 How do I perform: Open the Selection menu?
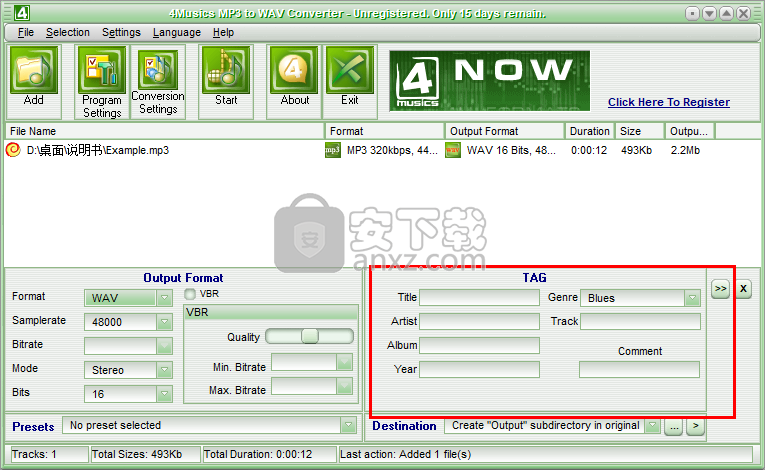tap(68, 33)
